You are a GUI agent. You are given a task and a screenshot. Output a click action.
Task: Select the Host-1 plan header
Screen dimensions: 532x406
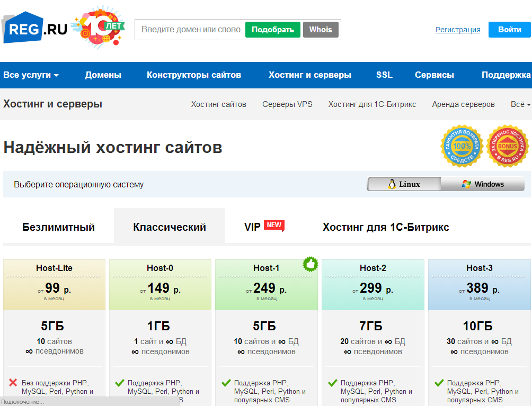pos(267,268)
